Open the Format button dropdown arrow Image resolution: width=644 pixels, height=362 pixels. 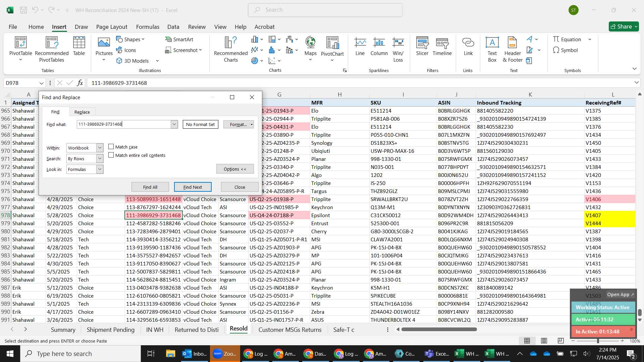coord(252,124)
